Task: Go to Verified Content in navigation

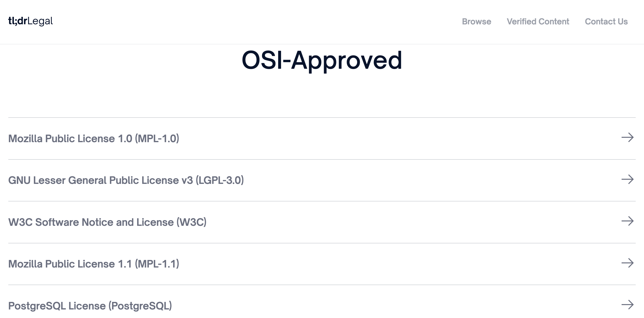Action: coord(538,21)
